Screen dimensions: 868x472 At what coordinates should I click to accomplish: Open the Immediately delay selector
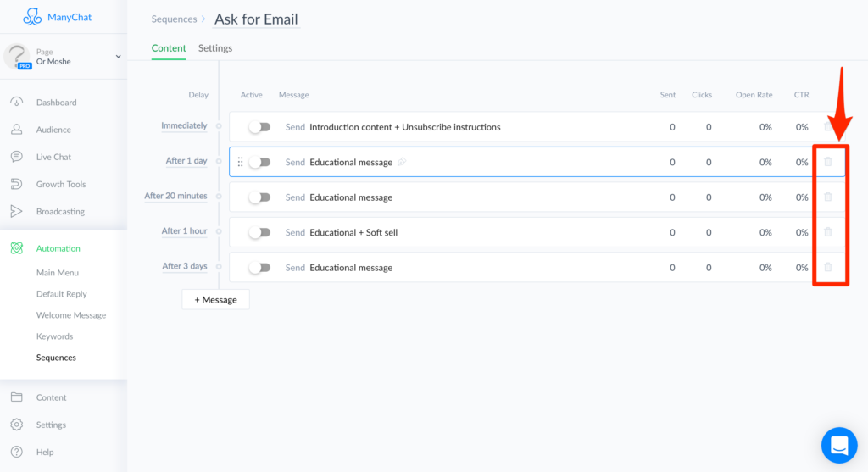click(184, 126)
